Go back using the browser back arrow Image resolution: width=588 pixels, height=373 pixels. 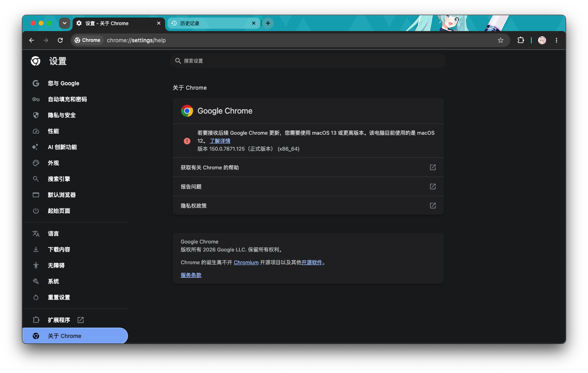32,40
